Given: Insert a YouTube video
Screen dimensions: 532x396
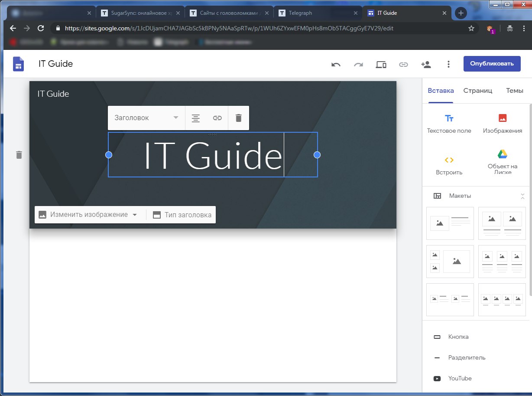Looking at the screenshot, I should (x=452, y=379).
